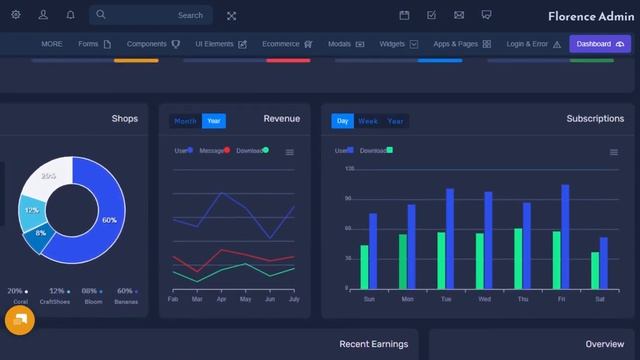The image size is (640, 360).
Task: Toggle User series in Revenue legend
Action: [184, 151]
